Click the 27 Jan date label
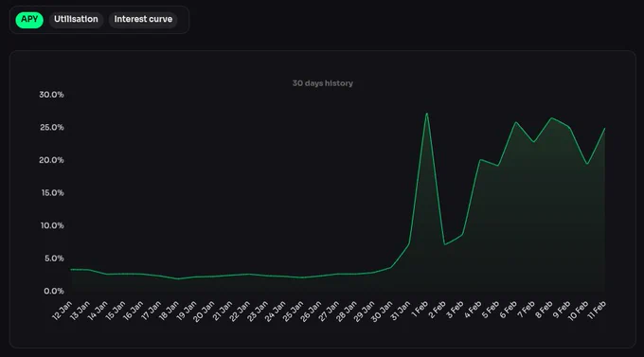The image size is (644, 357). coord(329,312)
